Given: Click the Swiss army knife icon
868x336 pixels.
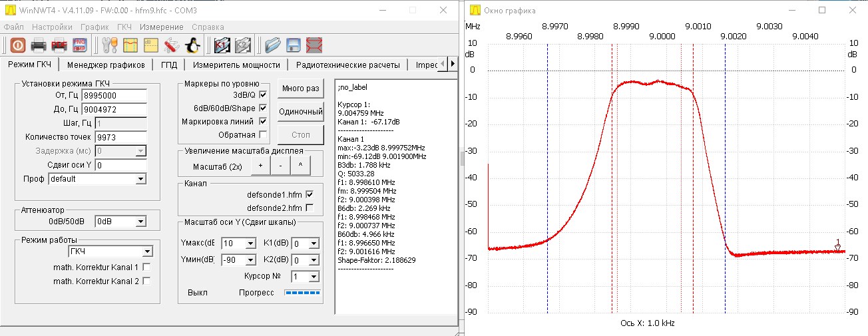Looking at the screenshot, I should 171,45.
